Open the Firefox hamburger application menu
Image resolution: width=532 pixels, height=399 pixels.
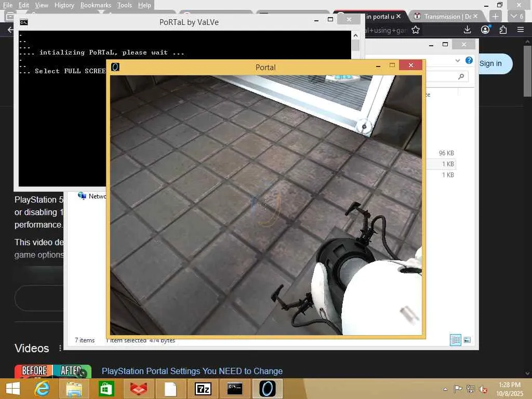pos(521,30)
